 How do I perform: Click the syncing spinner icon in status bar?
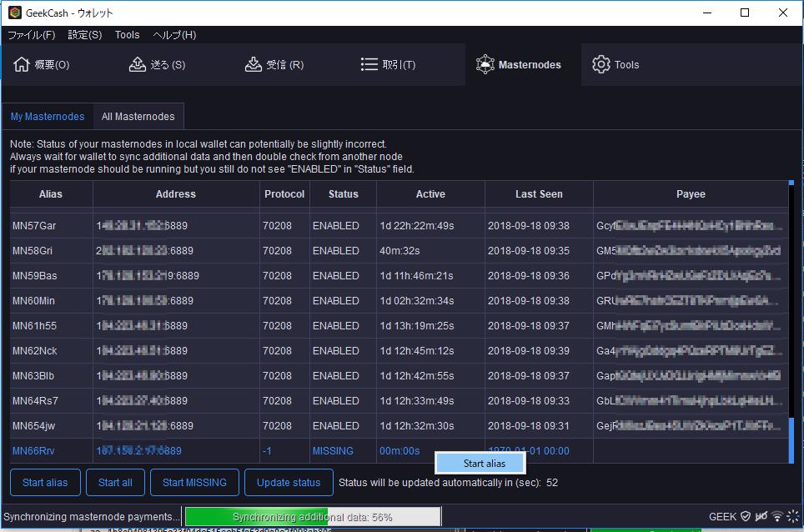pyautogui.click(x=792, y=517)
